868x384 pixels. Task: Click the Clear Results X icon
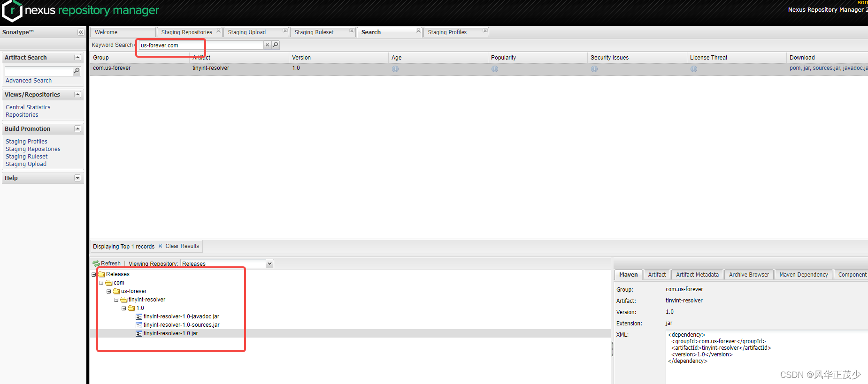(160, 246)
